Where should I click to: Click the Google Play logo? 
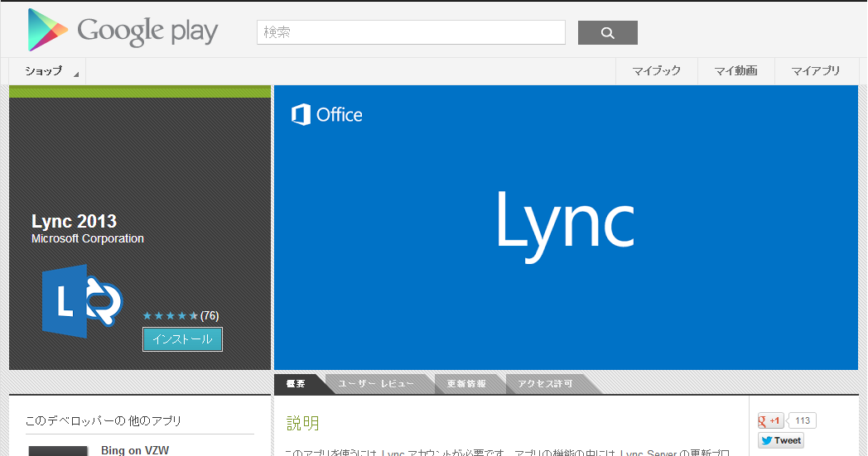[123, 30]
